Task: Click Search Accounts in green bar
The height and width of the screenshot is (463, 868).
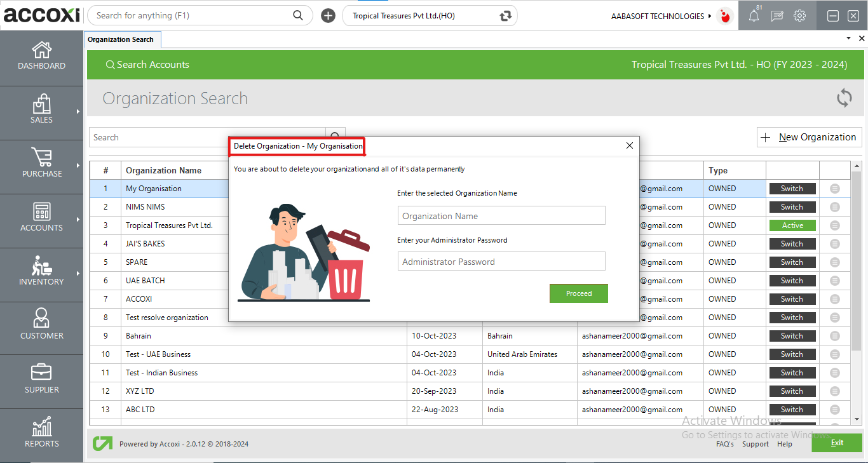Action: pos(147,65)
